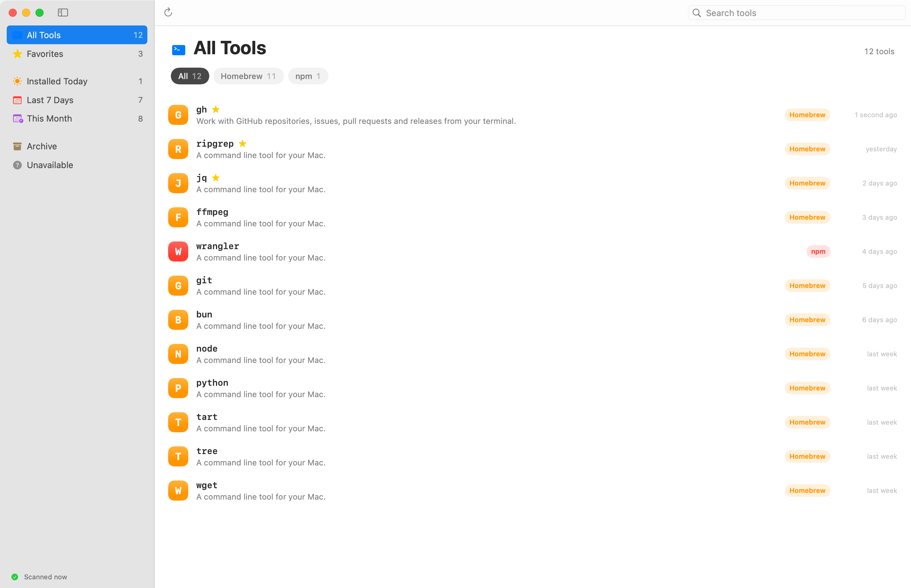
Task: Toggle favorite star next to gh
Action: pos(216,109)
